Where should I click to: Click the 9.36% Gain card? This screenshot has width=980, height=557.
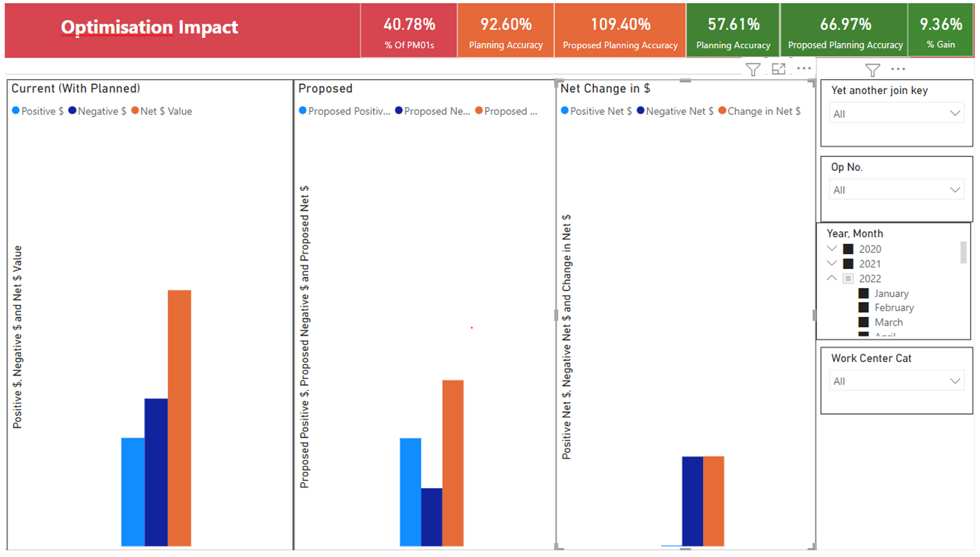(940, 31)
